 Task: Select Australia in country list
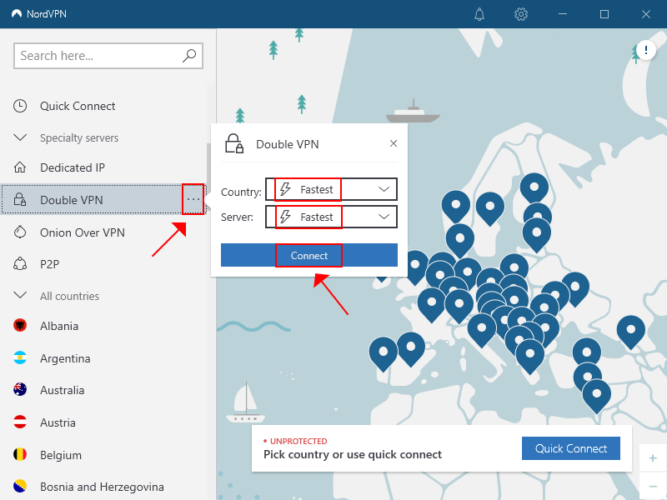(x=62, y=390)
